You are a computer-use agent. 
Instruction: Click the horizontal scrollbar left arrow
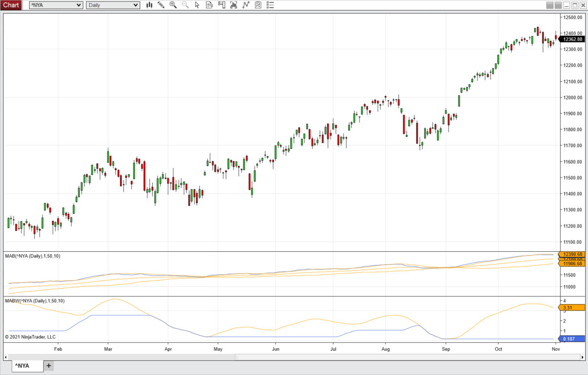pos(6,357)
